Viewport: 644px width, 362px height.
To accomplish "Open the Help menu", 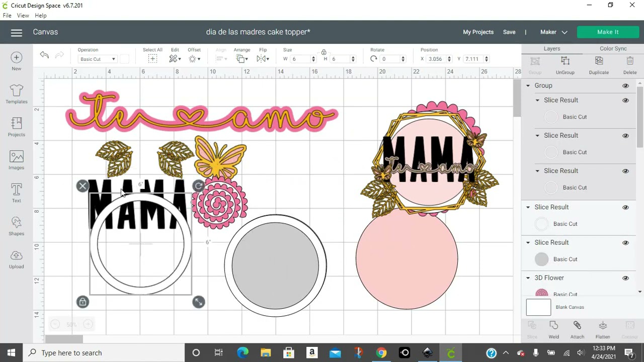I will tap(41, 16).
